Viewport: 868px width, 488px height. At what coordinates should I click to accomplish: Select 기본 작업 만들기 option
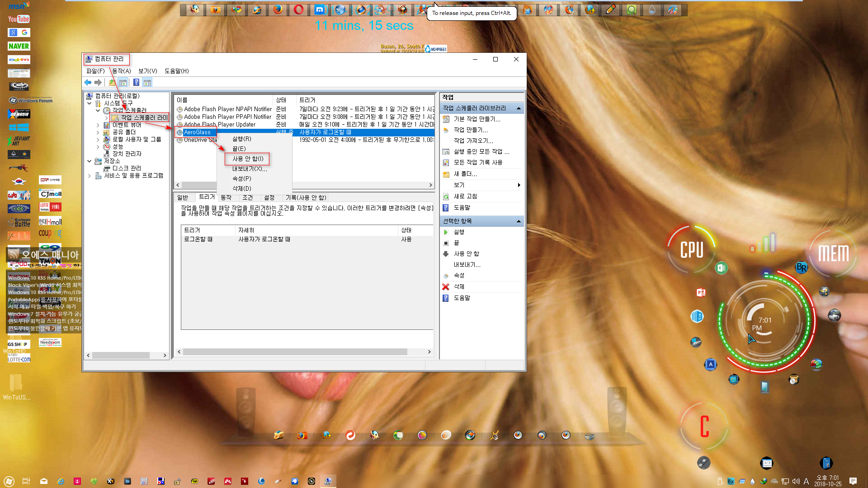(x=477, y=118)
